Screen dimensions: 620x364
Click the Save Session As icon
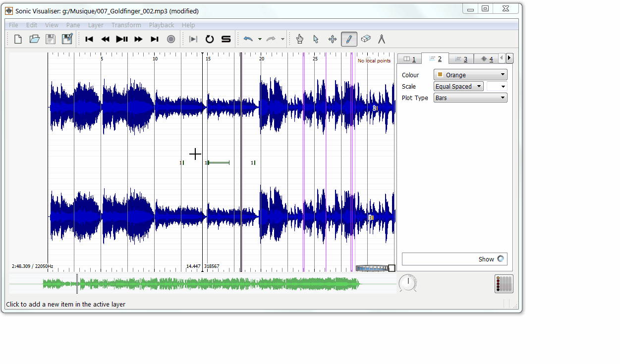[67, 39]
